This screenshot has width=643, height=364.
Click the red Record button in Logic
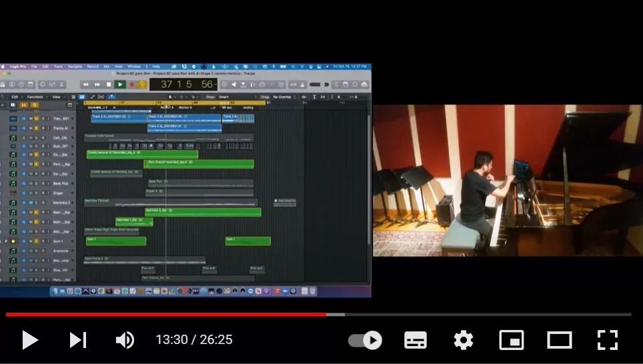tap(131, 85)
